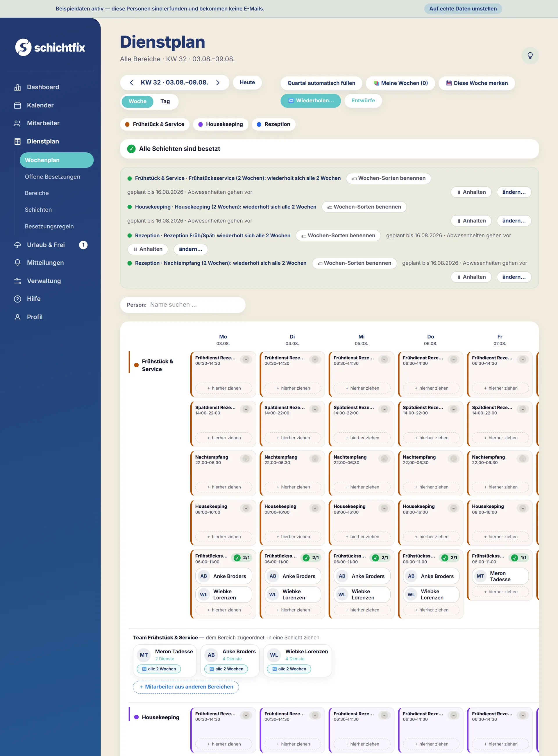Go to previous week with left chevron
558x756 pixels.
tap(132, 83)
